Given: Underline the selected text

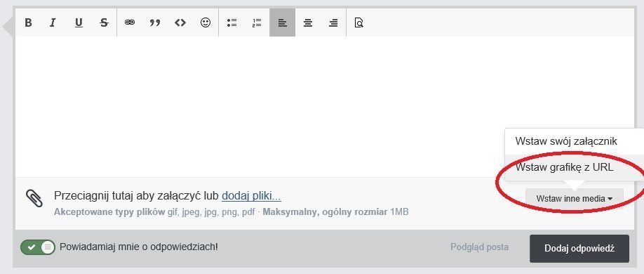Looking at the screenshot, I should [79, 22].
